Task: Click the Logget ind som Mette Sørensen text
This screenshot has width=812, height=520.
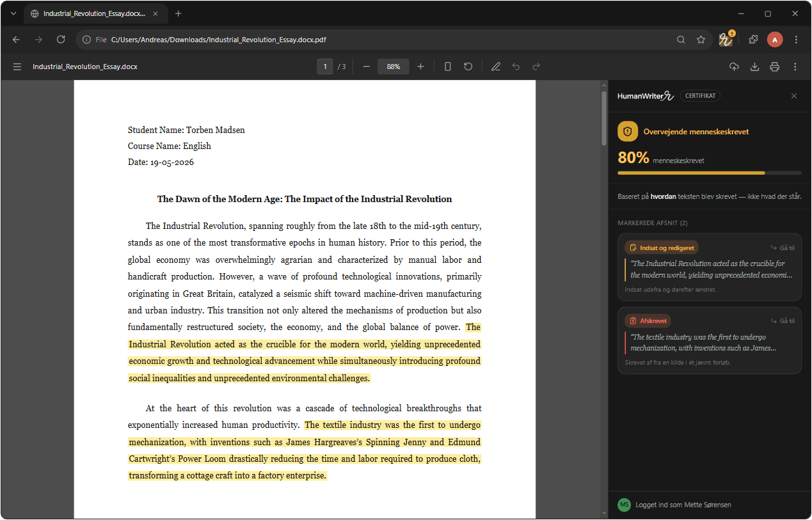Action: click(x=683, y=505)
